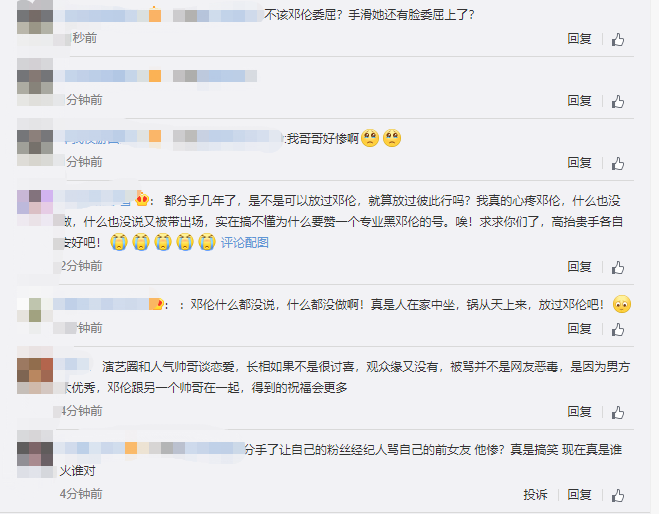Reply to the empty second comment
The width and height of the screenshot is (659, 514).
tap(579, 100)
